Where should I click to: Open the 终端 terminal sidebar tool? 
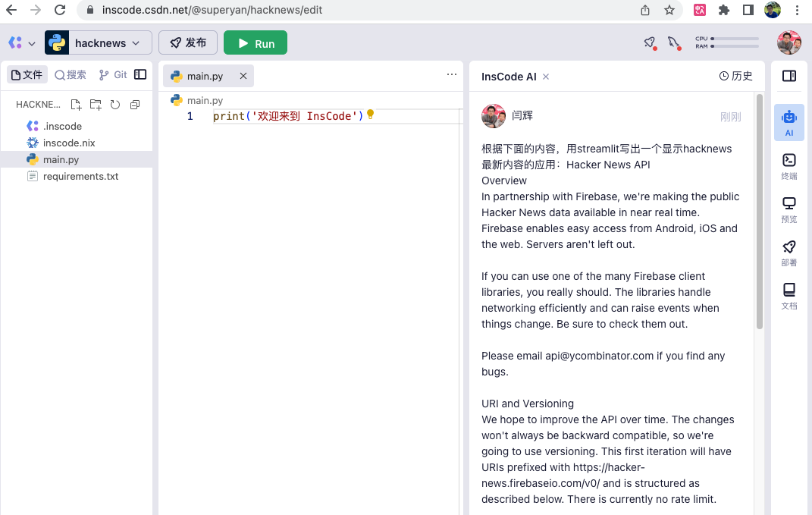[789, 166]
